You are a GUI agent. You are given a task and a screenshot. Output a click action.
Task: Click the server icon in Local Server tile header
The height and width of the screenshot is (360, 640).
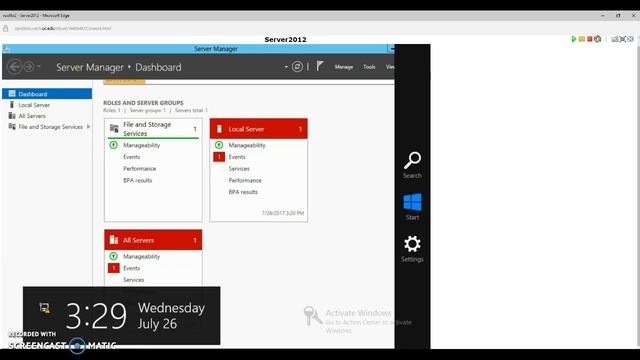coord(219,129)
